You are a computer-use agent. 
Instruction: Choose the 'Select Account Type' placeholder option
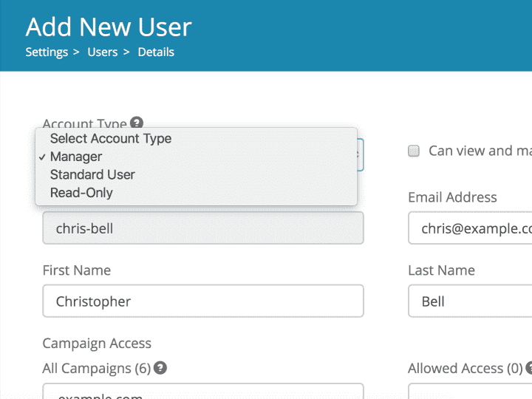click(x=111, y=138)
